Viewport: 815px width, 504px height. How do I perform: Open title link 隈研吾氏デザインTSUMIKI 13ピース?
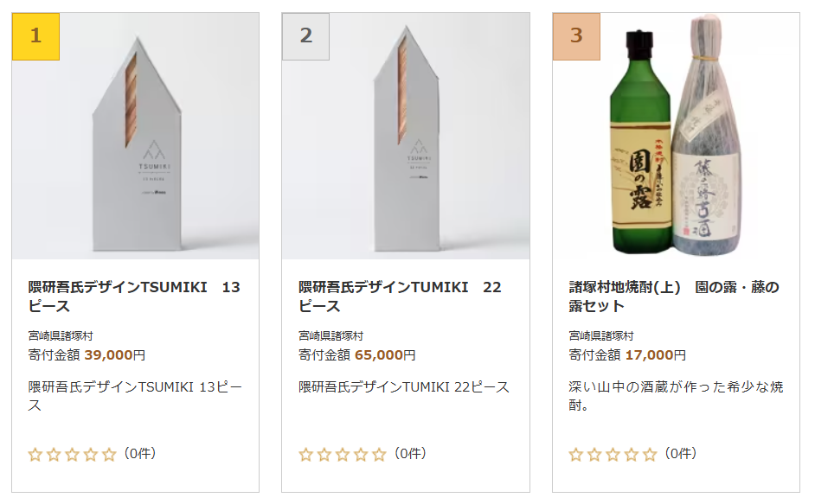(134, 297)
